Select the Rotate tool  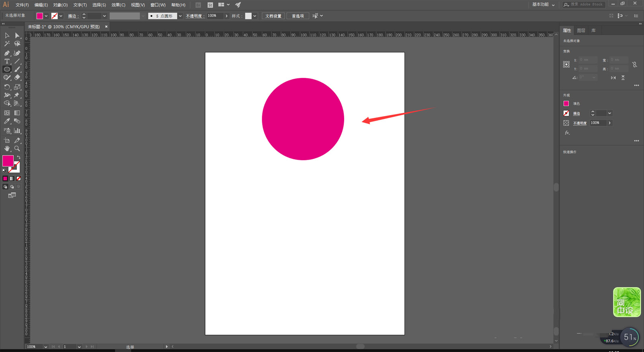point(7,87)
